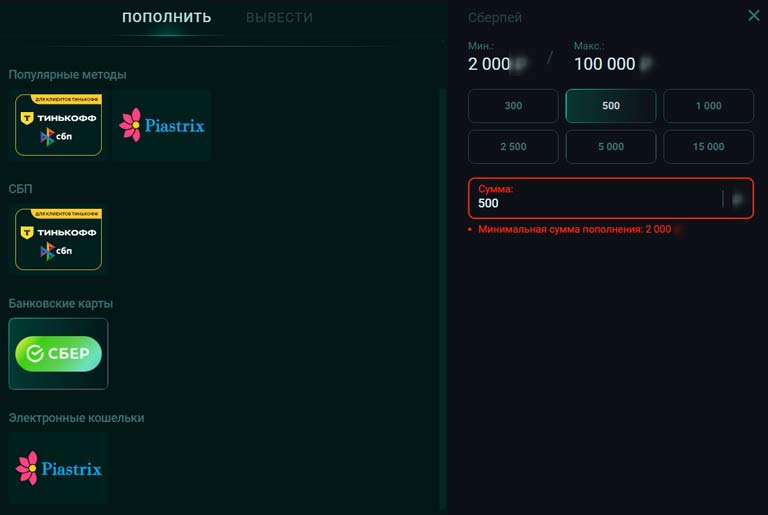This screenshot has width=768, height=515.
Task: Pick the 2 500 amount preset
Action: [x=513, y=147]
